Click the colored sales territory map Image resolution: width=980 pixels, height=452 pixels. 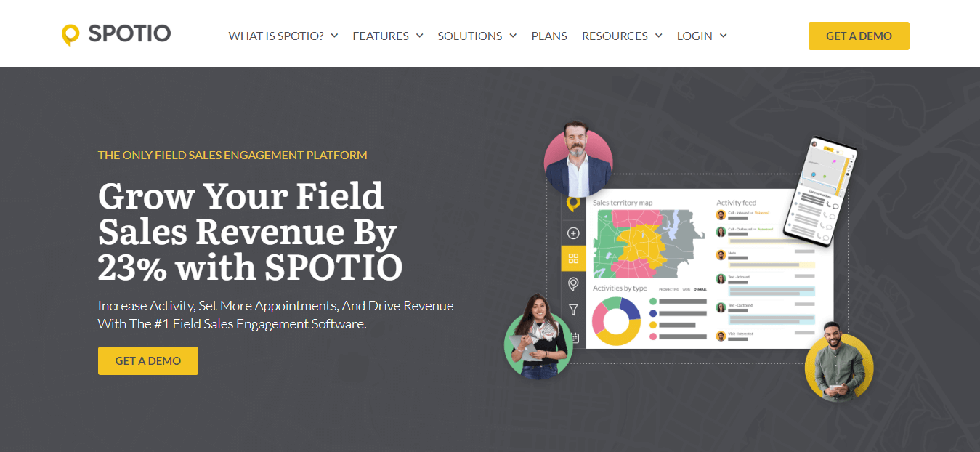[x=649, y=244]
